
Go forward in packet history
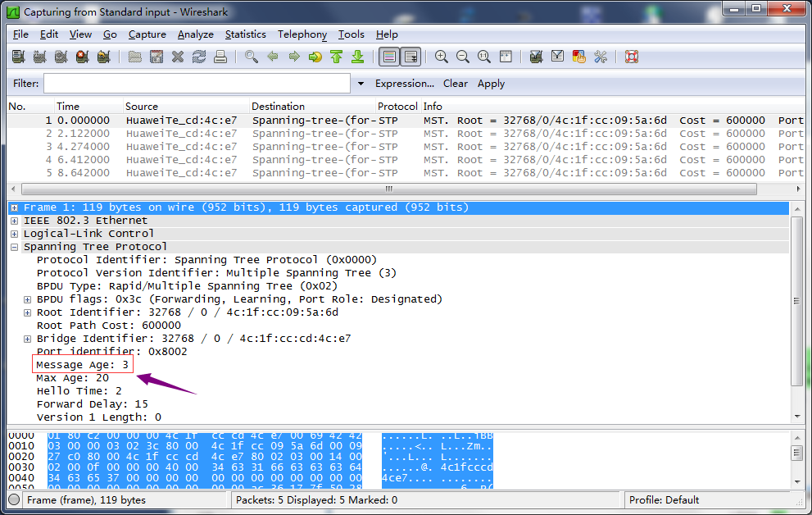pos(294,57)
